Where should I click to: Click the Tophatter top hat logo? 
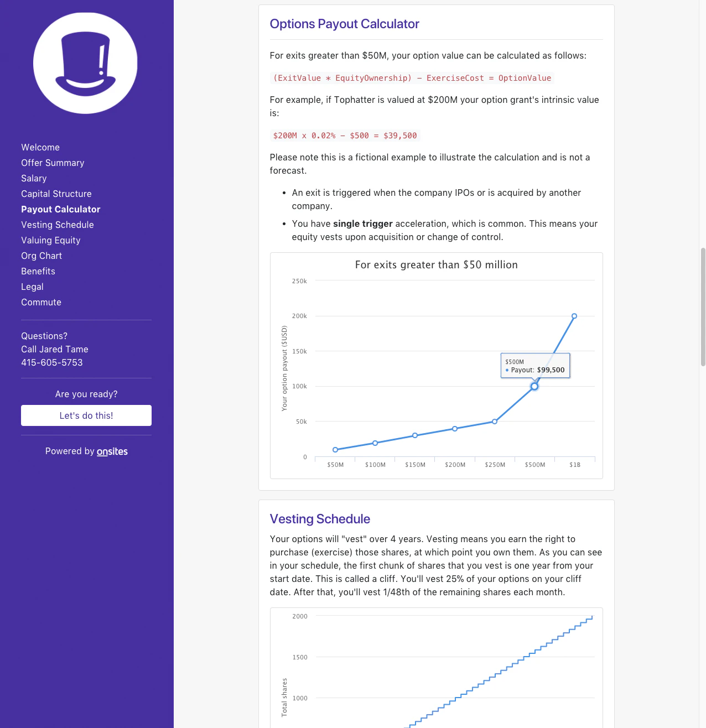(85, 63)
